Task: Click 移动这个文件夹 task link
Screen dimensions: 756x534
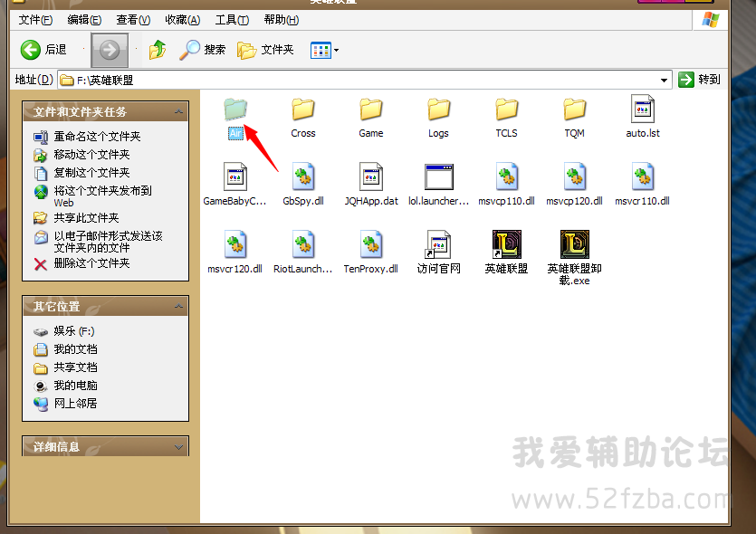Action: [x=91, y=155]
